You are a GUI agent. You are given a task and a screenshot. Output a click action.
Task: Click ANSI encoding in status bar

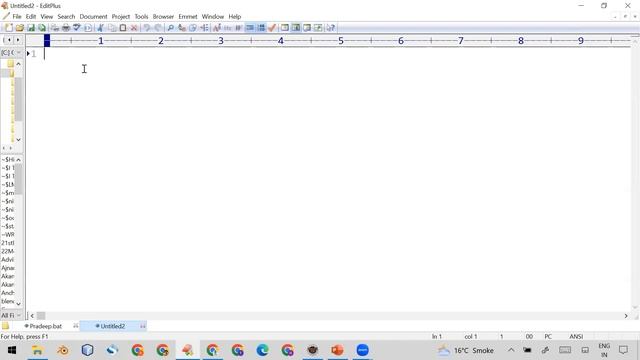576,336
